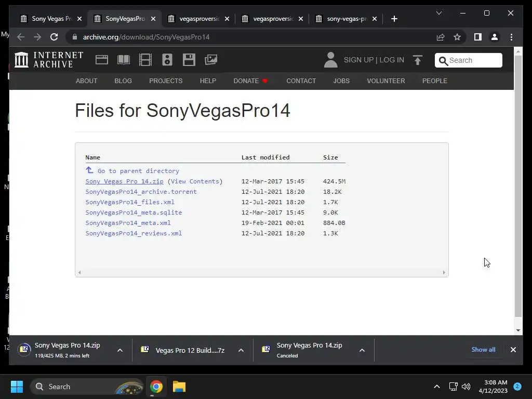The height and width of the screenshot is (399, 532).
Task: Open the ABOUT menu item
Action: (87, 81)
